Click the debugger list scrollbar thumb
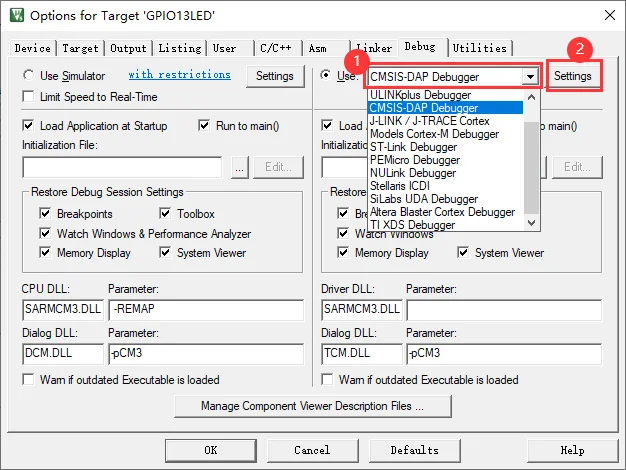This screenshot has height=470, width=626. [x=531, y=168]
